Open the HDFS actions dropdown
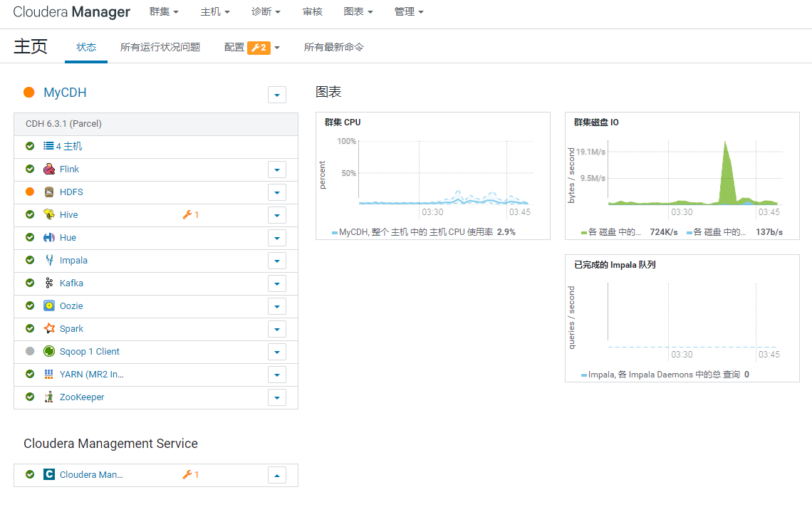812x522 pixels. click(277, 192)
